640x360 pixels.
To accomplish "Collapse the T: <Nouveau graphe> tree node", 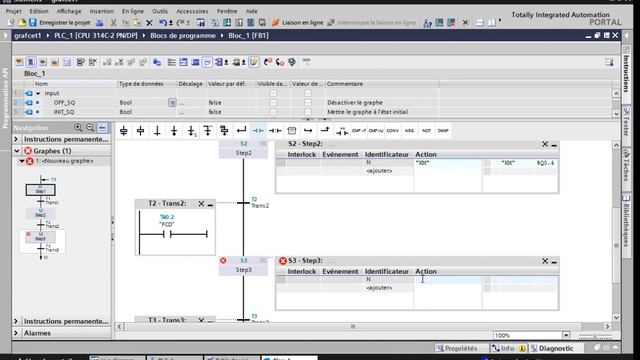I will (22, 161).
